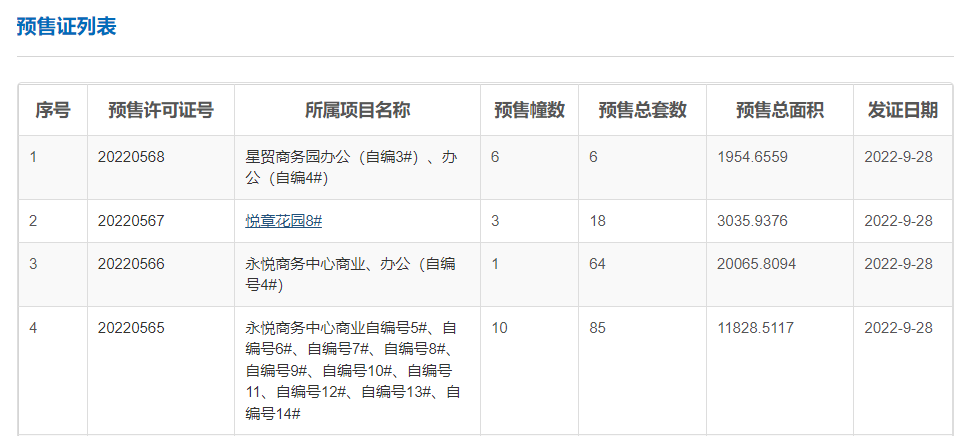Open the 悦章花园8# project link
966x436 pixels.
pyautogui.click(x=283, y=221)
